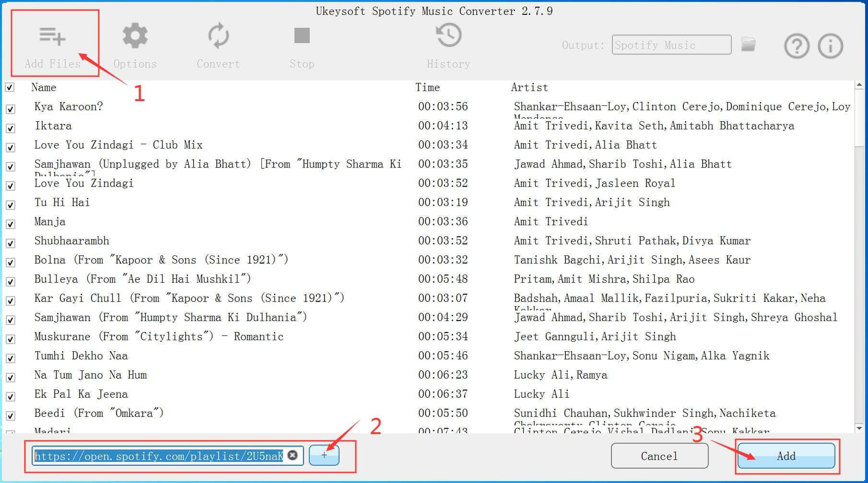Select Muskurane (From "Citylights") - Romantic

(159, 336)
